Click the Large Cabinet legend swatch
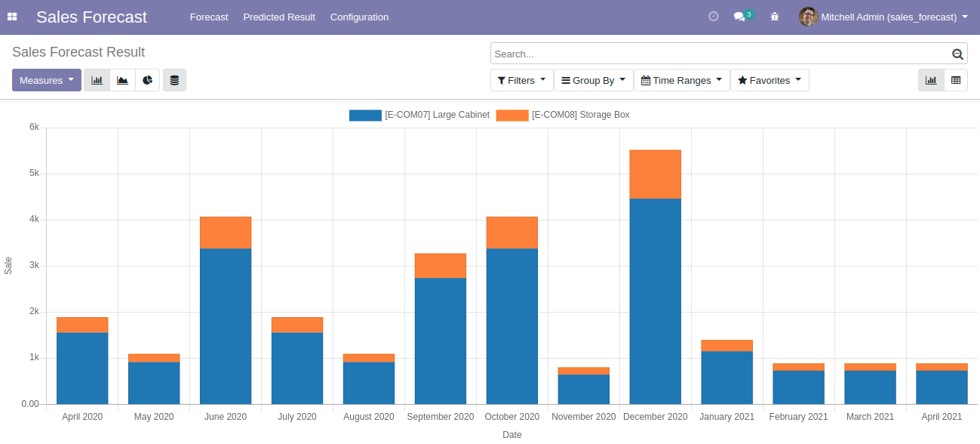Viewport: 980px width, 444px height. pyautogui.click(x=365, y=115)
